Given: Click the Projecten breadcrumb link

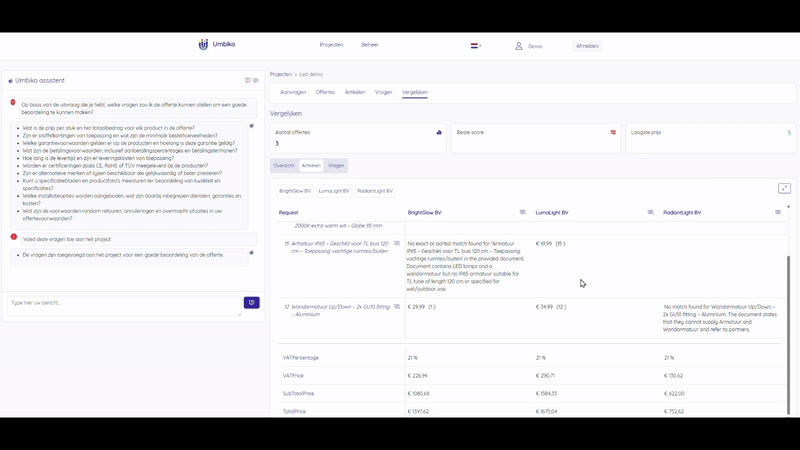Looking at the screenshot, I should click(x=281, y=74).
